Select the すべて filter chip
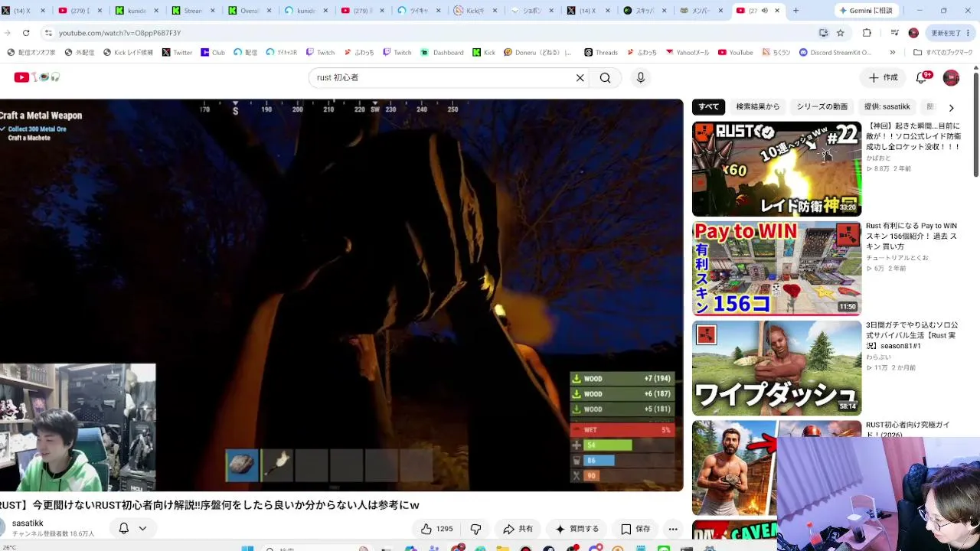 (x=709, y=106)
